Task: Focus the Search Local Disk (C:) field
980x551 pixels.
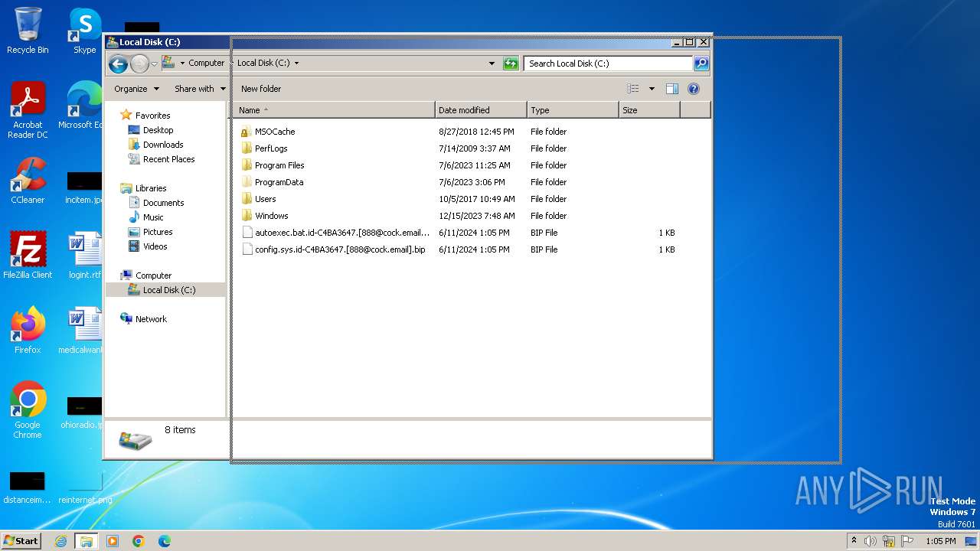Action: click(x=609, y=64)
